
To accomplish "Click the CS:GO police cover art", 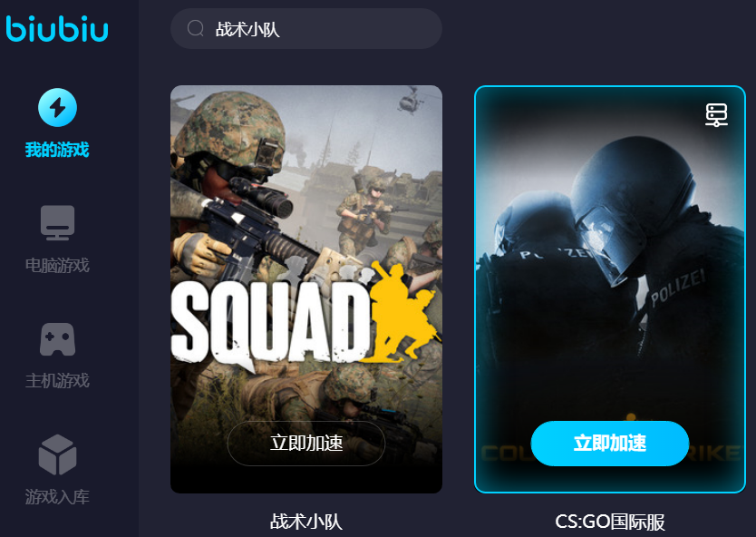I will tap(610, 289).
